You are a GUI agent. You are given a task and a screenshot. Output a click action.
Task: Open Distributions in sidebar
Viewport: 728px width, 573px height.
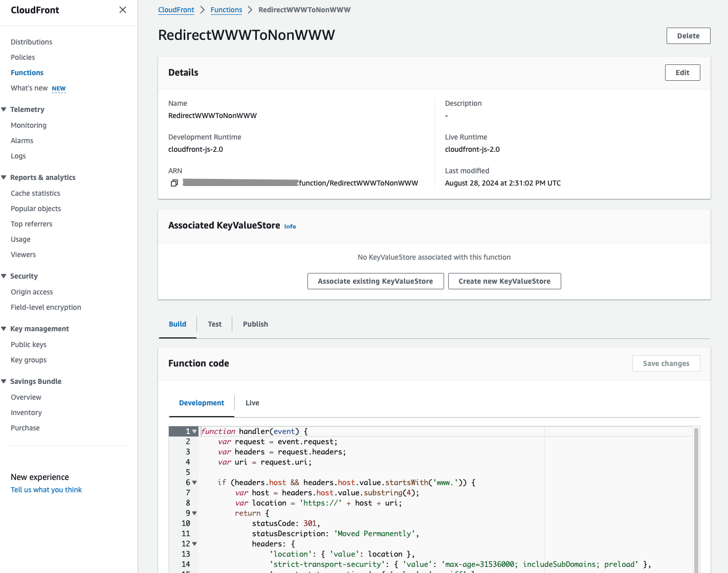pos(31,42)
